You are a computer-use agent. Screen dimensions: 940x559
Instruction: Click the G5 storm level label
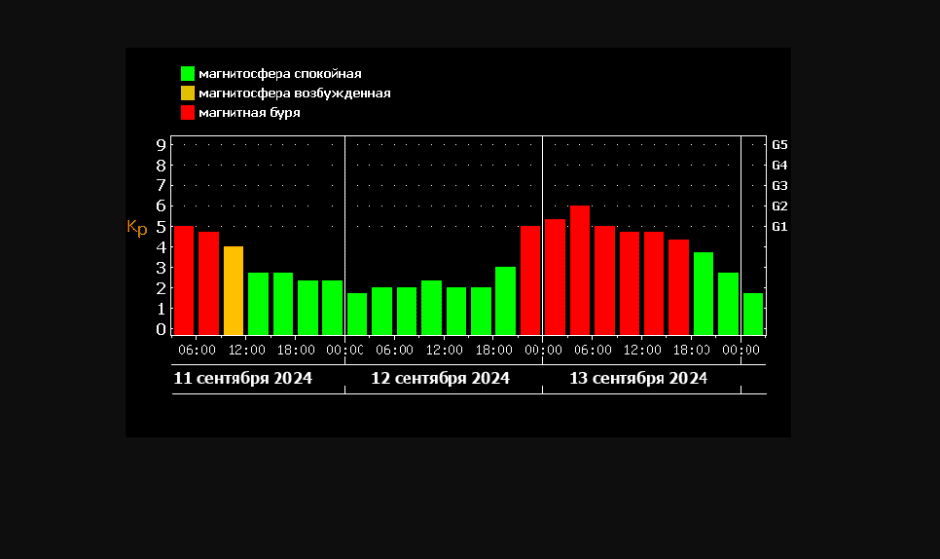click(780, 144)
